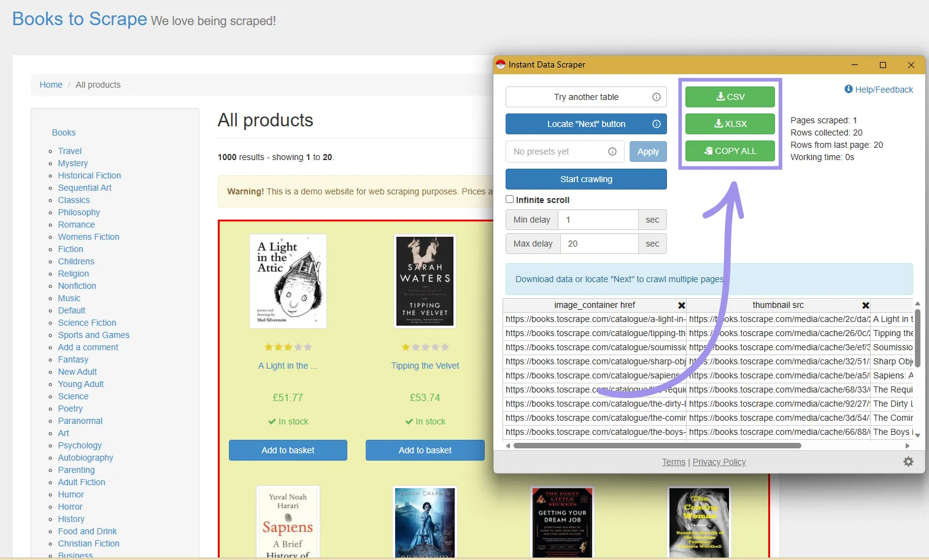Open the Paranormal category
The height and width of the screenshot is (560, 929).
80,421
